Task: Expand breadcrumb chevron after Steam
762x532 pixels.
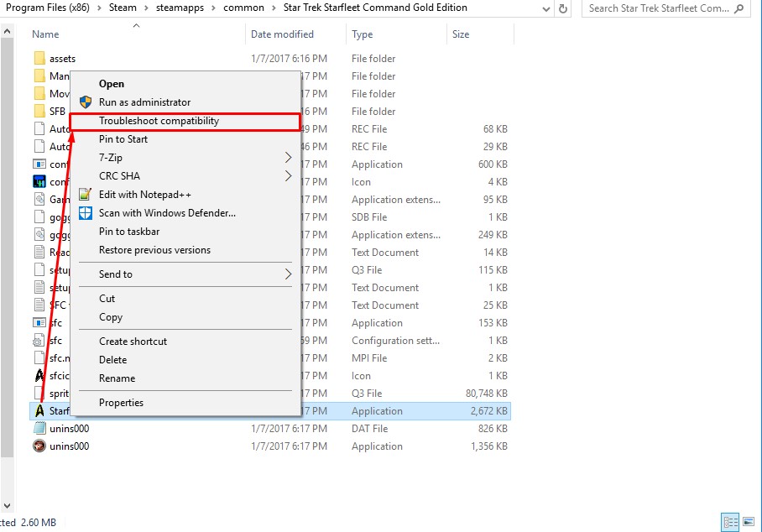Action: pos(146,8)
